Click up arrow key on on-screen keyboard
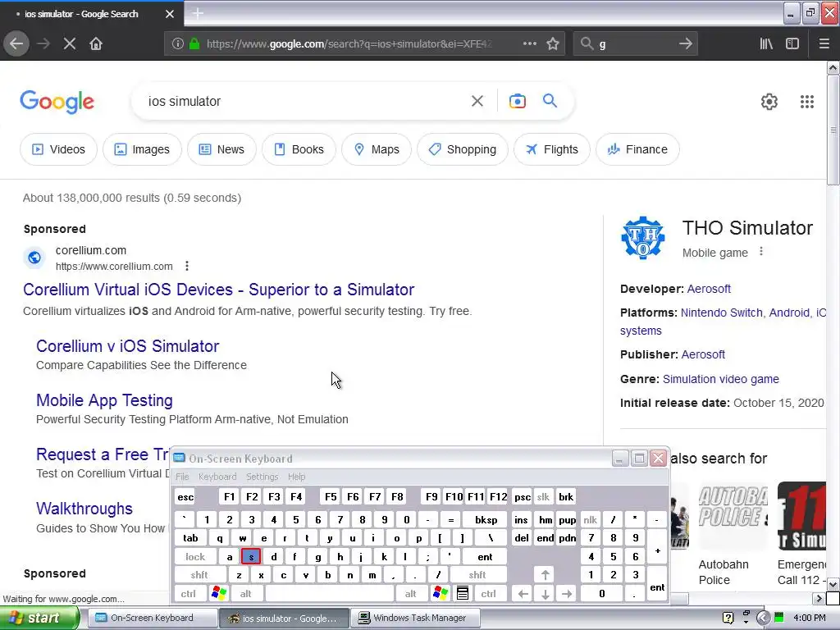 (x=545, y=575)
